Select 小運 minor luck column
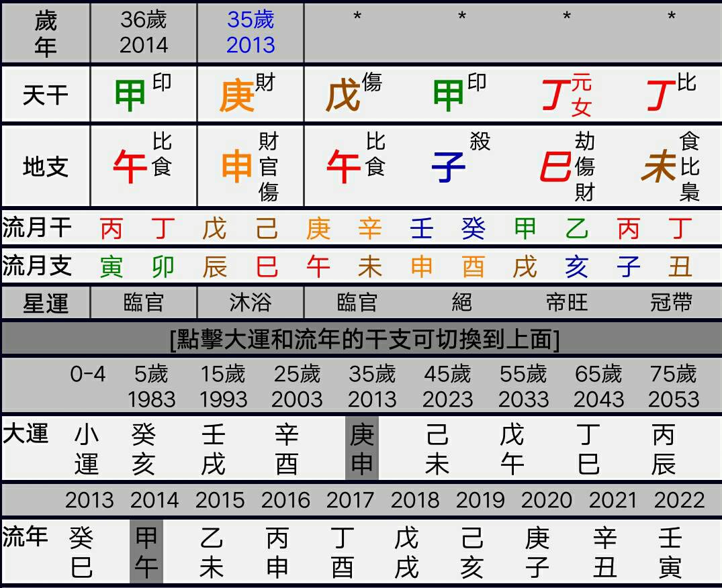 pyautogui.click(x=87, y=449)
